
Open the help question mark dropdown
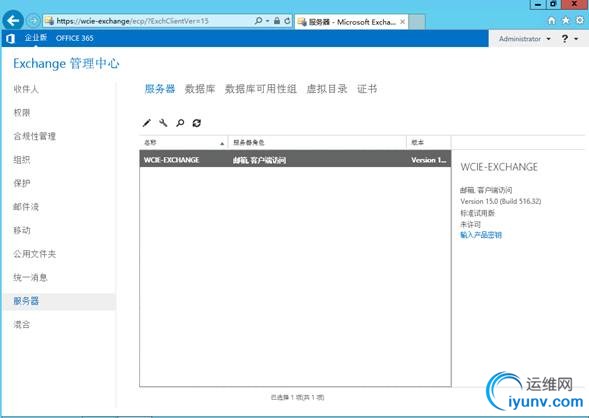[569, 39]
